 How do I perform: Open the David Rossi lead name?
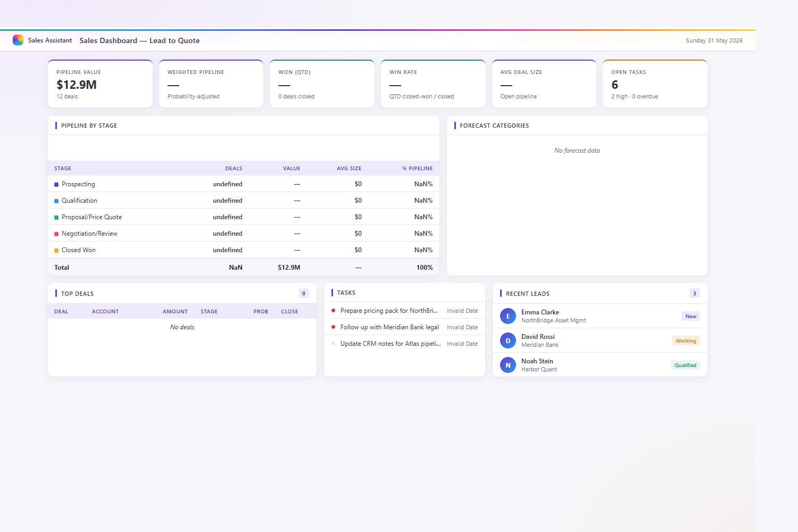(x=538, y=337)
